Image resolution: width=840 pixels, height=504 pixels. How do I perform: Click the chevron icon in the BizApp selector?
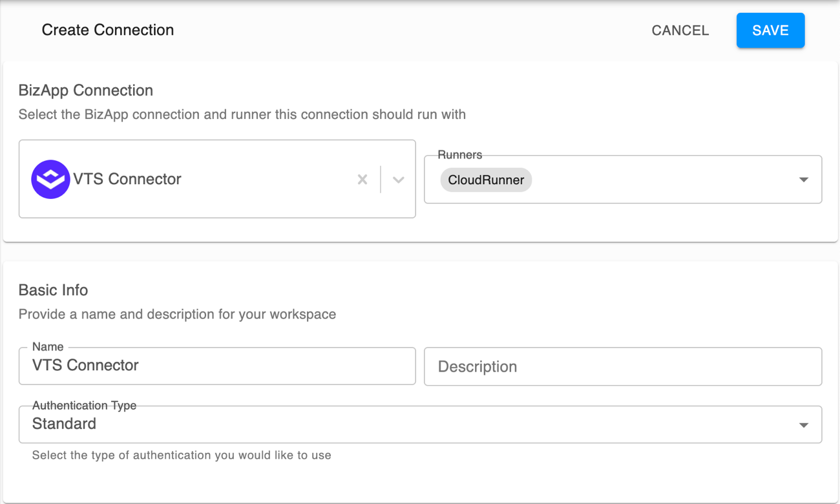click(398, 179)
